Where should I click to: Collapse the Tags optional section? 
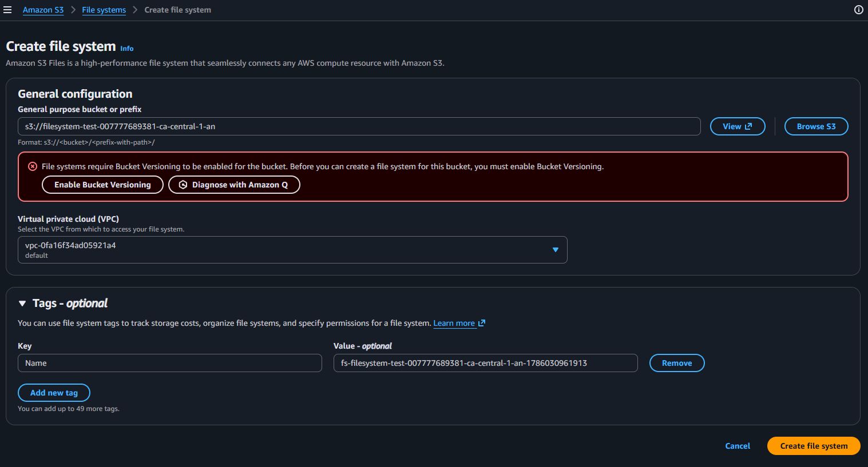click(x=22, y=304)
